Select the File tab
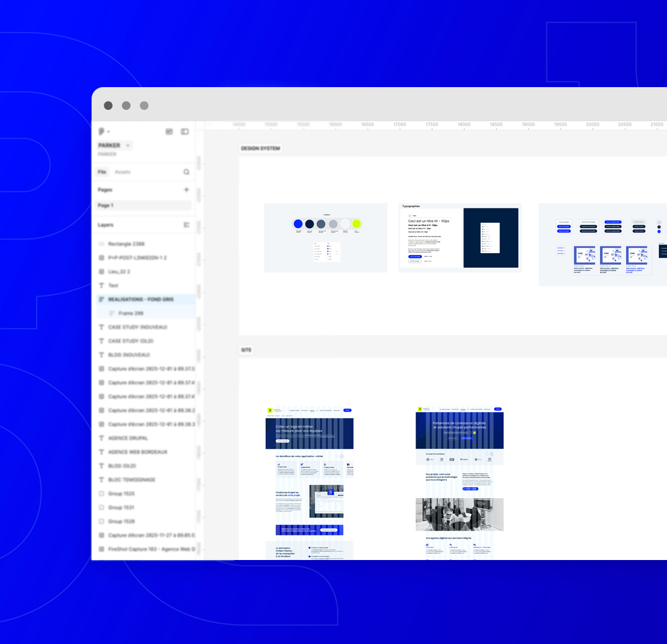667x644 pixels. coord(102,172)
